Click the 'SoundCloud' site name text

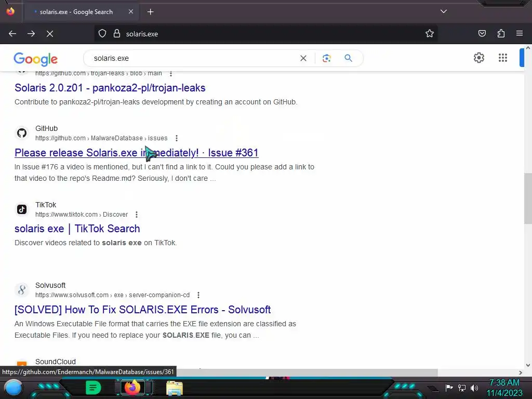[56, 362]
